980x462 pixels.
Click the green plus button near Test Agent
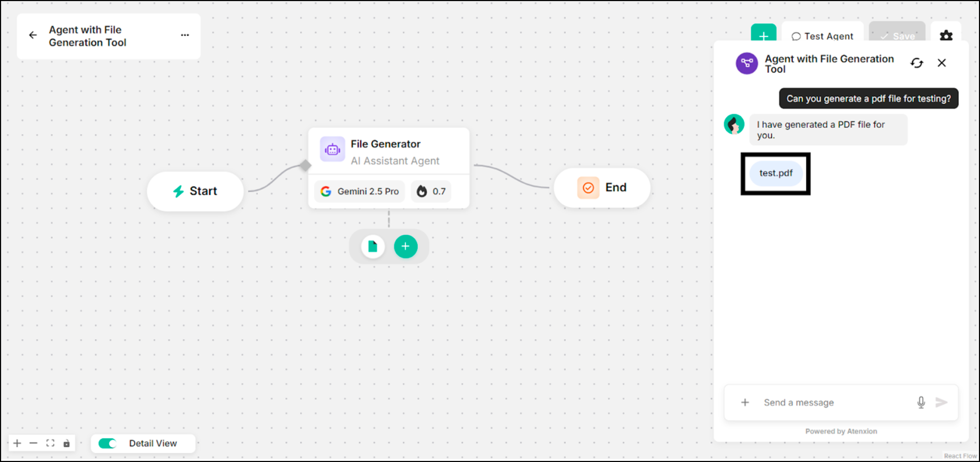(763, 36)
